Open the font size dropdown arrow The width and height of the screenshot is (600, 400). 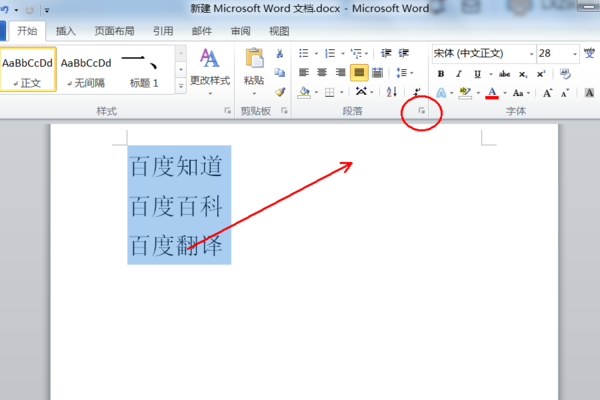[575, 54]
